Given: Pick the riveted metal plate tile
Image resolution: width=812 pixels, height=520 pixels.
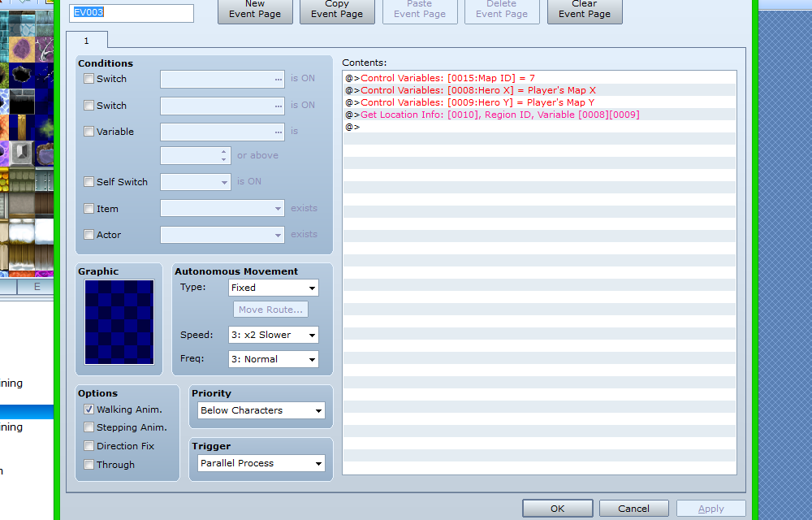Looking at the screenshot, I should pyautogui.click(x=46, y=177).
